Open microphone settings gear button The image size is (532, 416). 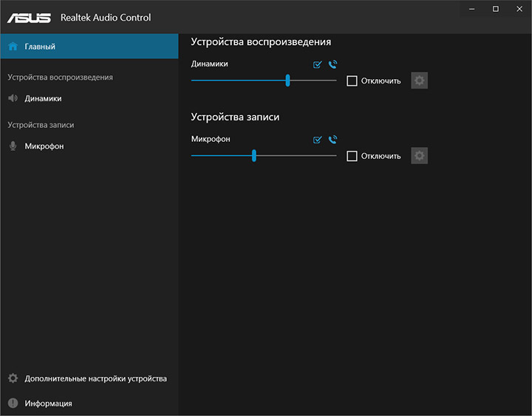point(420,156)
